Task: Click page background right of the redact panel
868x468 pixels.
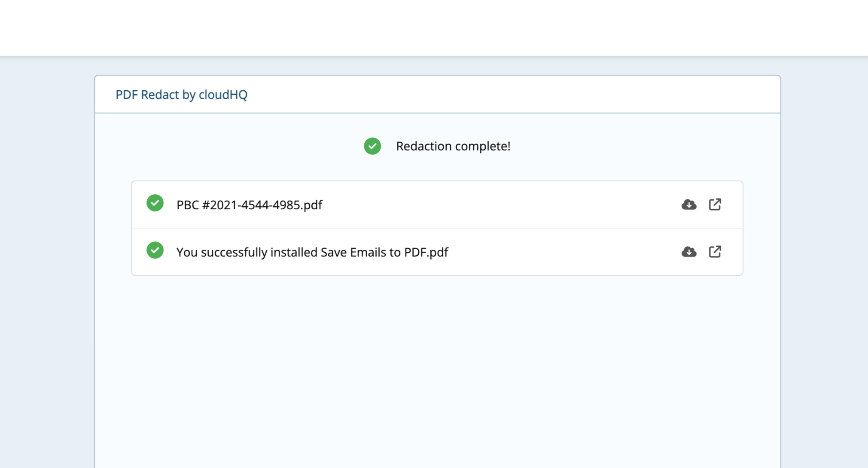Action: pyautogui.click(x=824, y=258)
